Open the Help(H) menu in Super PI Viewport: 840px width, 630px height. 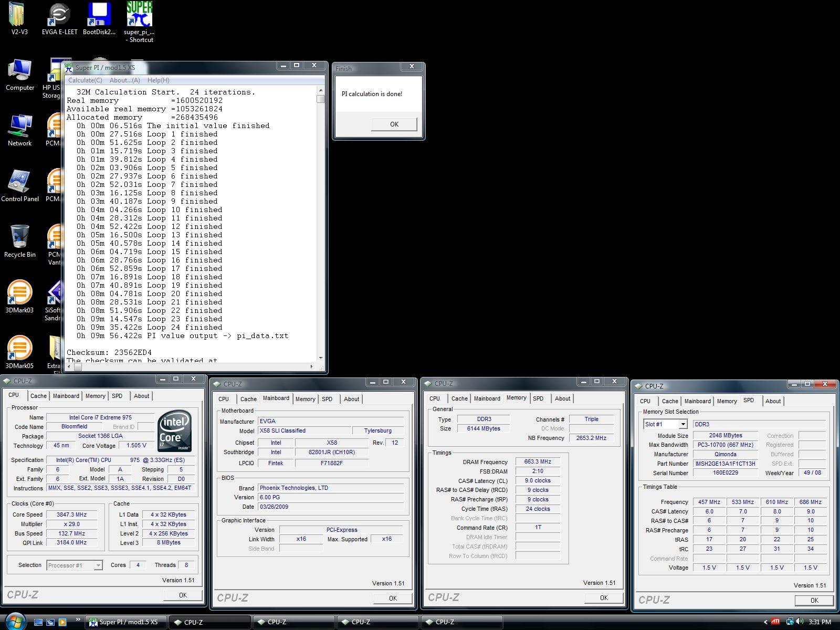[158, 80]
